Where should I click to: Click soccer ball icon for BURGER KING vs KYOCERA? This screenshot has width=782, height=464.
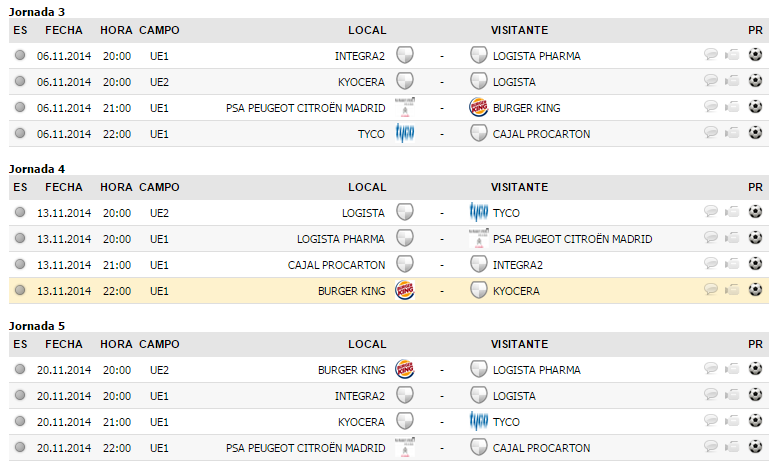pyautogui.click(x=755, y=290)
